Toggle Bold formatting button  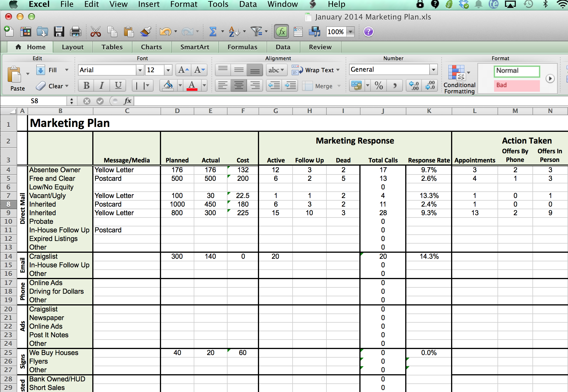coord(86,85)
